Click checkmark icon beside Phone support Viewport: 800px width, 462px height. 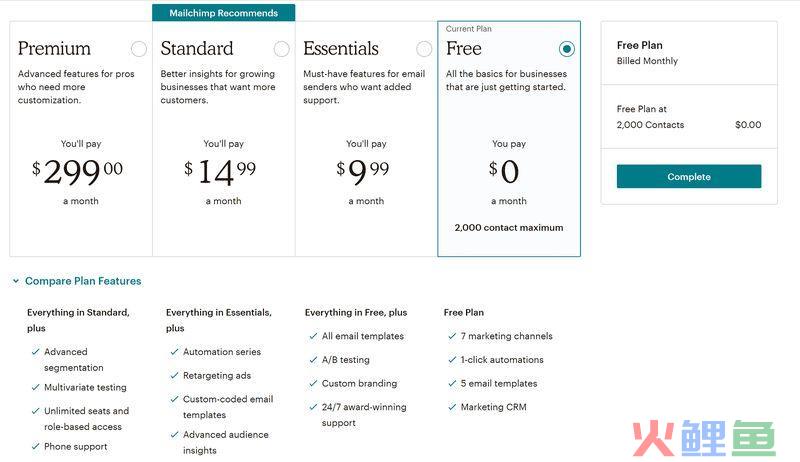coord(35,447)
